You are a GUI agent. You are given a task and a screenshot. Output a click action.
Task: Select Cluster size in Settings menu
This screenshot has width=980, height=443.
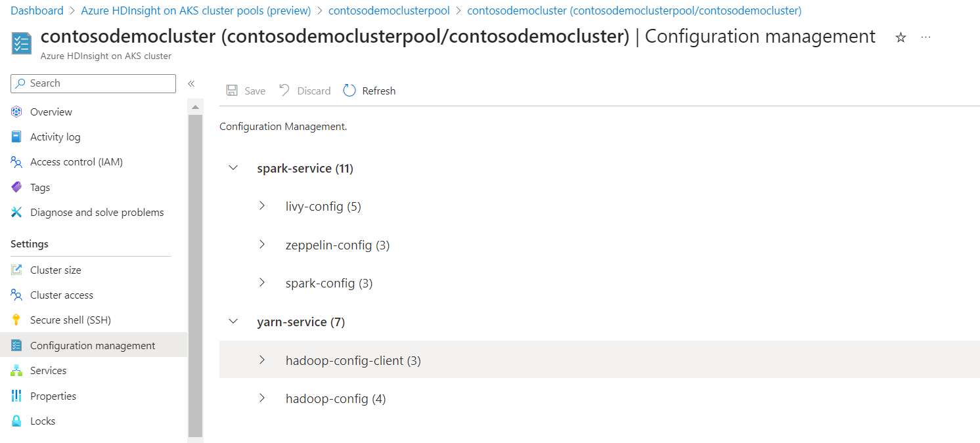coord(56,270)
